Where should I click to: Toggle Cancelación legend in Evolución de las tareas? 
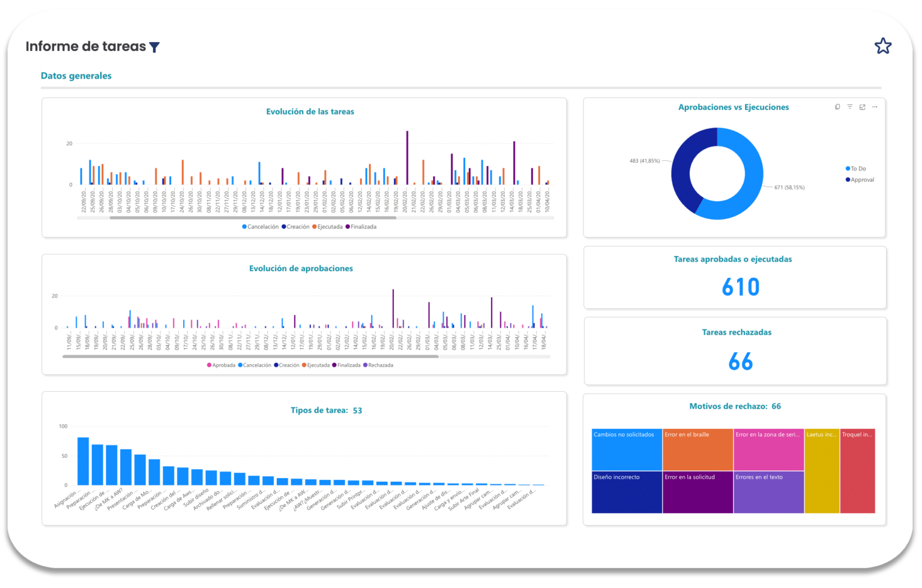click(262, 227)
